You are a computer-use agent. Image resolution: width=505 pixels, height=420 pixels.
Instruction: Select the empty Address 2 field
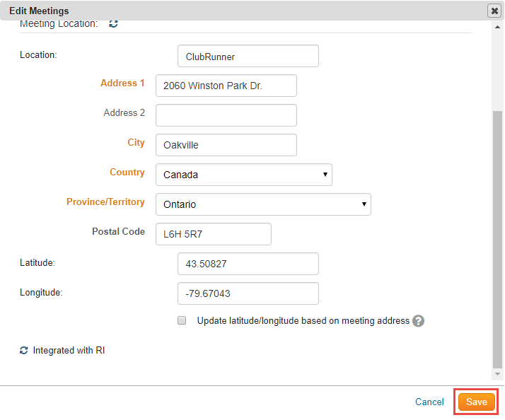click(x=226, y=115)
